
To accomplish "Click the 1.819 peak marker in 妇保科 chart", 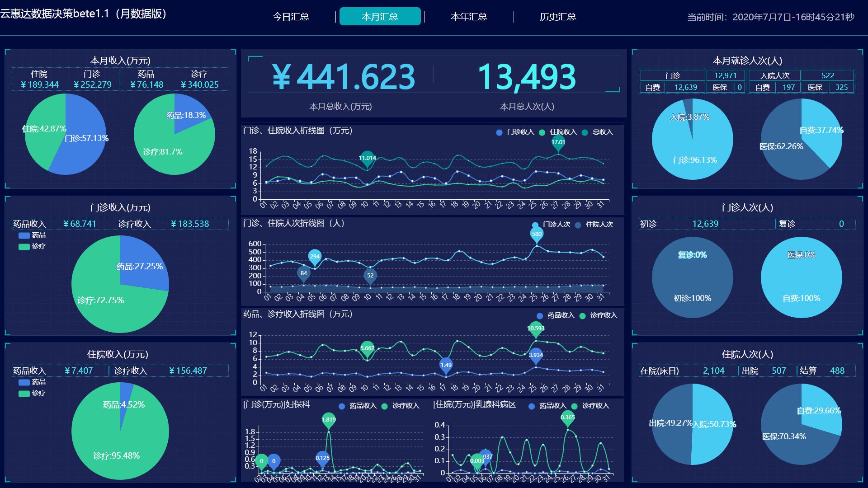I will [x=329, y=420].
